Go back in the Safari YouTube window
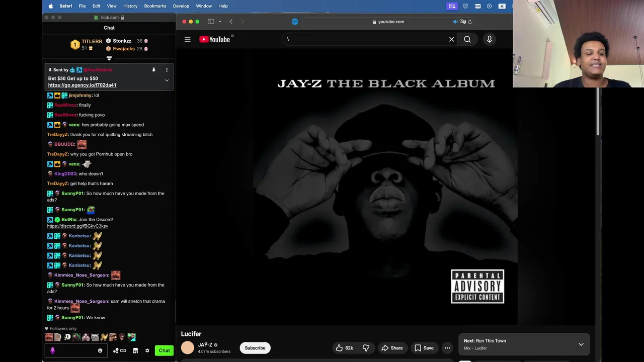Screen dimensions: 644x362 (231, 22)
